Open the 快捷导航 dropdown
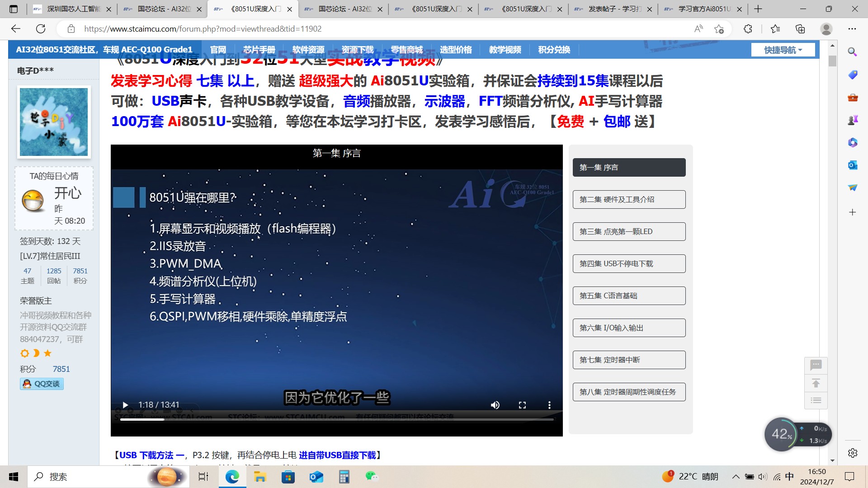 point(783,50)
